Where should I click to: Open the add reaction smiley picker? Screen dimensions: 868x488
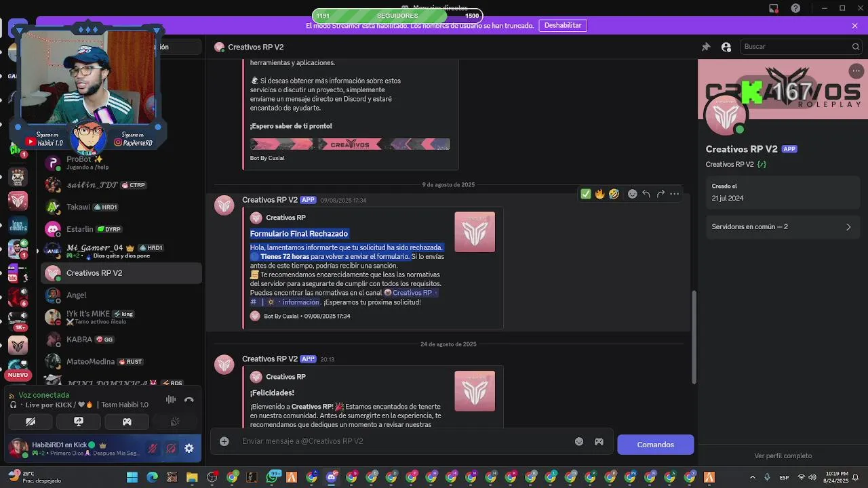(632, 194)
